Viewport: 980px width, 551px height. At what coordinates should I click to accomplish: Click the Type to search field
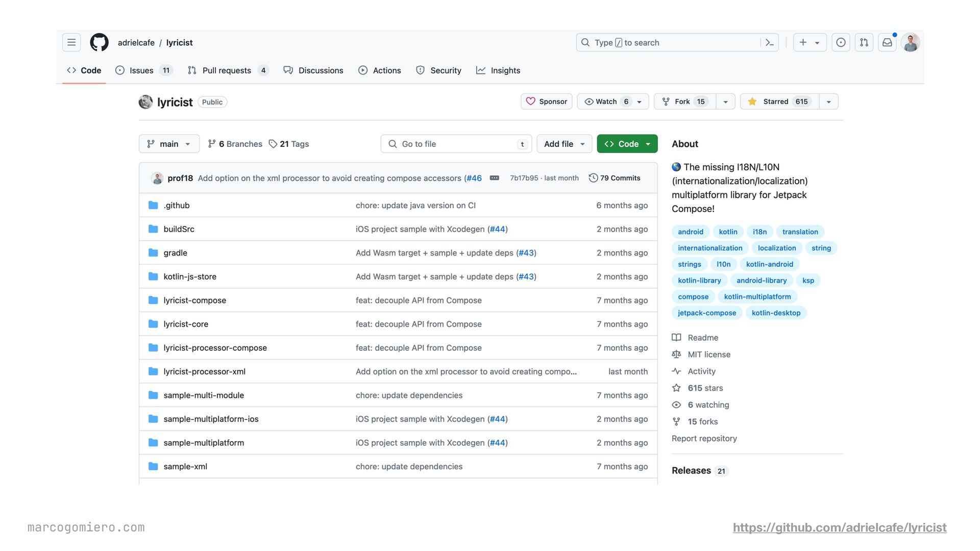pyautogui.click(x=678, y=43)
